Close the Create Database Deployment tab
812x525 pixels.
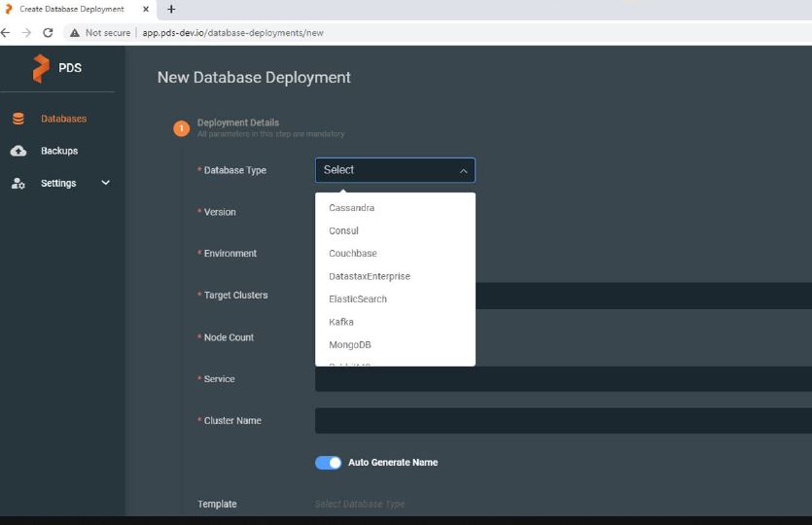tap(146, 9)
